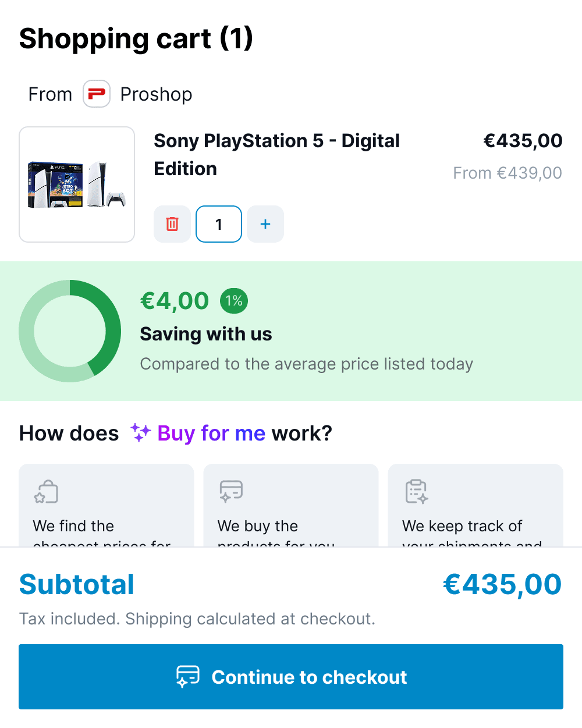
Task: Click the price tag icon above cheapest prices
Action: pos(45,491)
